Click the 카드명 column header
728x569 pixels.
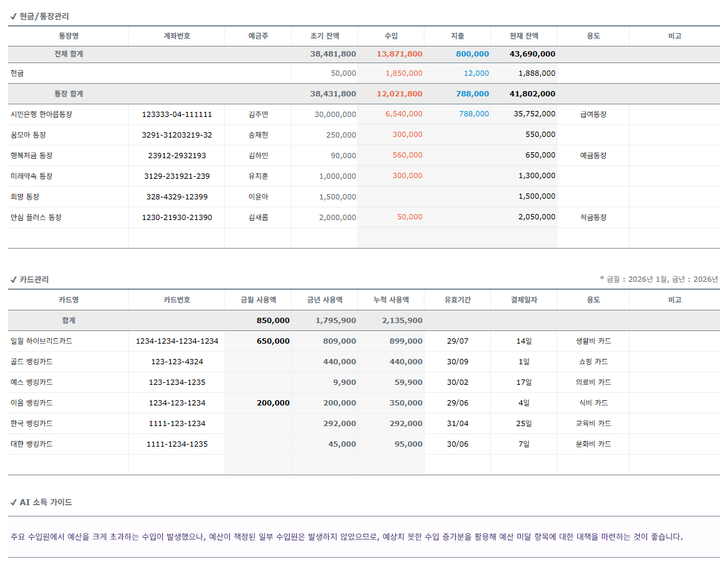tap(68, 300)
